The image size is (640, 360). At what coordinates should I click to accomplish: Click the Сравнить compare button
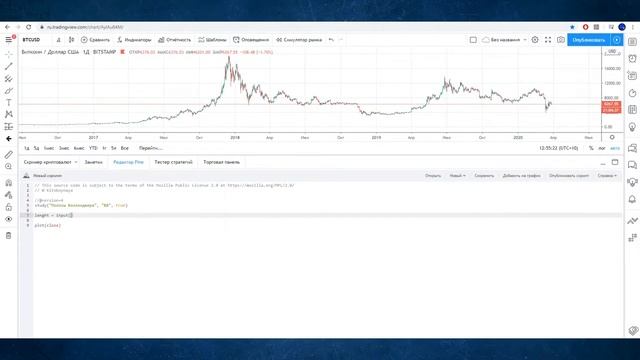tap(95, 40)
